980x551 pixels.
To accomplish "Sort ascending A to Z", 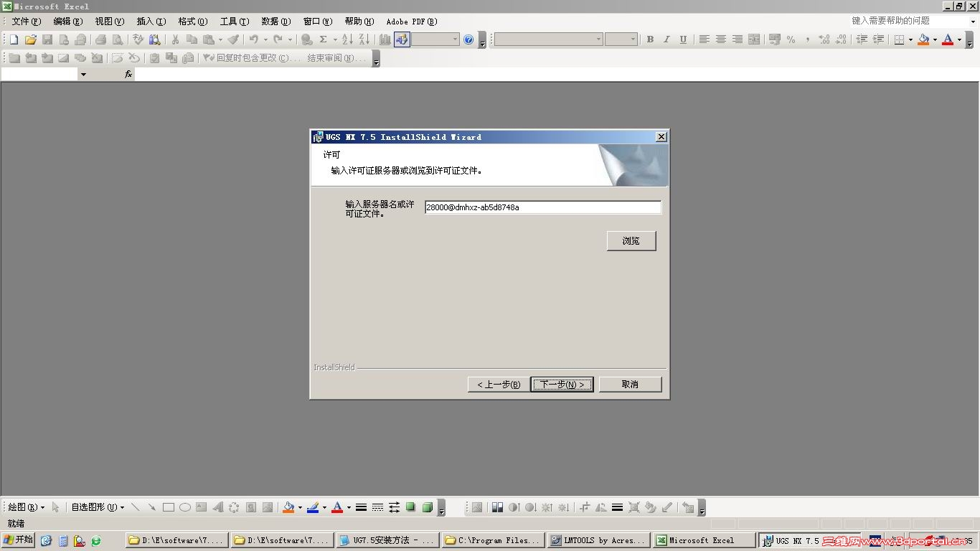I will [x=347, y=39].
